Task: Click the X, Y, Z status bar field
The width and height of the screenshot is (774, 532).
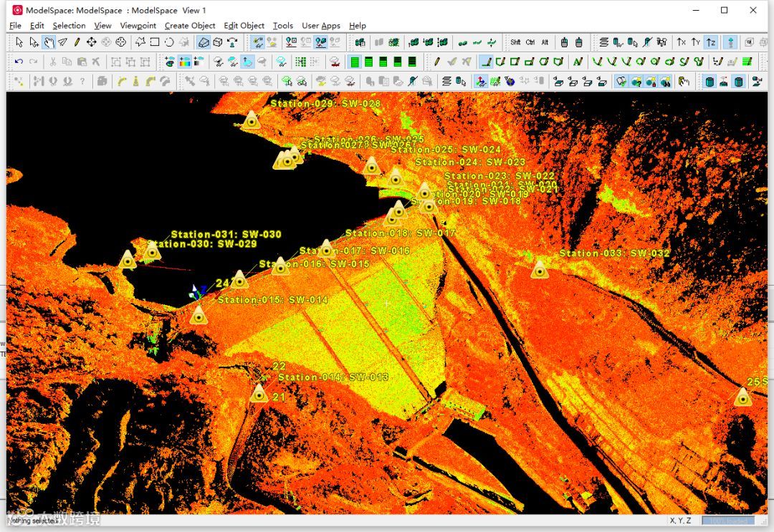Action: click(x=680, y=521)
